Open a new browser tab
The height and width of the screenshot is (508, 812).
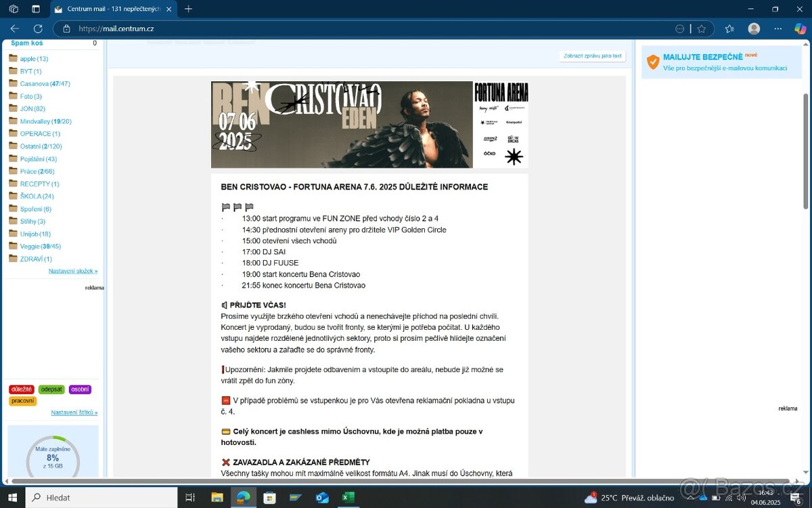[x=188, y=9]
